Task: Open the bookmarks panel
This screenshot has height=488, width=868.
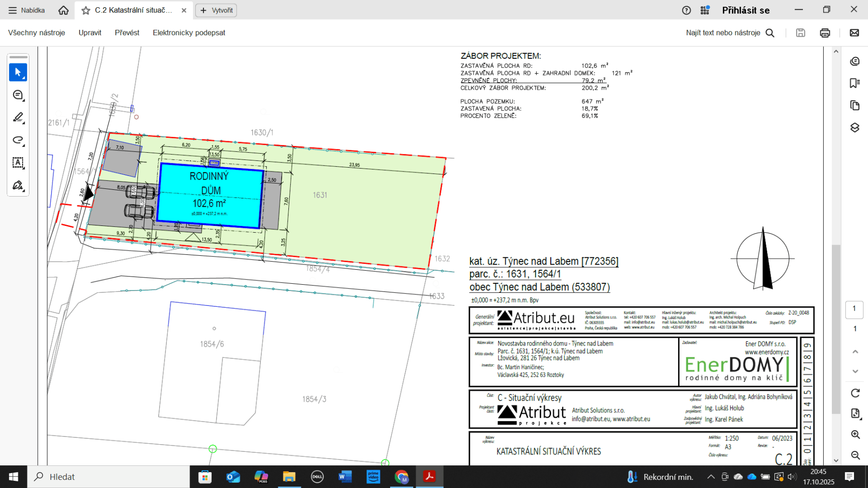Action: pyautogui.click(x=855, y=83)
